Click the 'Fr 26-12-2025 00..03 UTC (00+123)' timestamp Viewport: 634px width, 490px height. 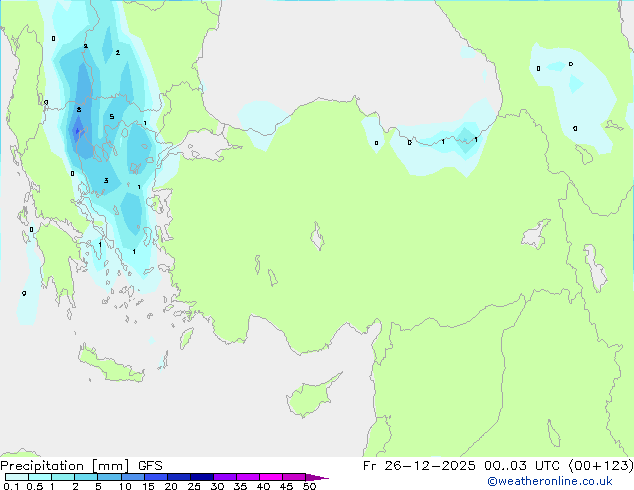[498, 466]
